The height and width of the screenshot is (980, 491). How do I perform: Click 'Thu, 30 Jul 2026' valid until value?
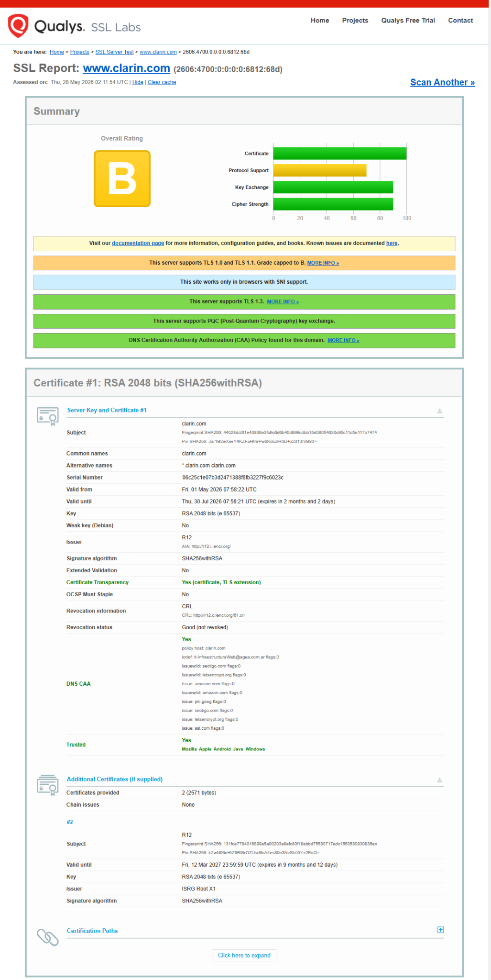click(259, 501)
